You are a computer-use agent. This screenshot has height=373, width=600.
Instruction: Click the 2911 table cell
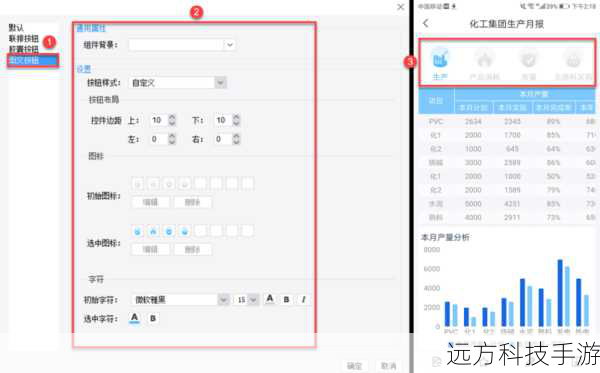512,217
